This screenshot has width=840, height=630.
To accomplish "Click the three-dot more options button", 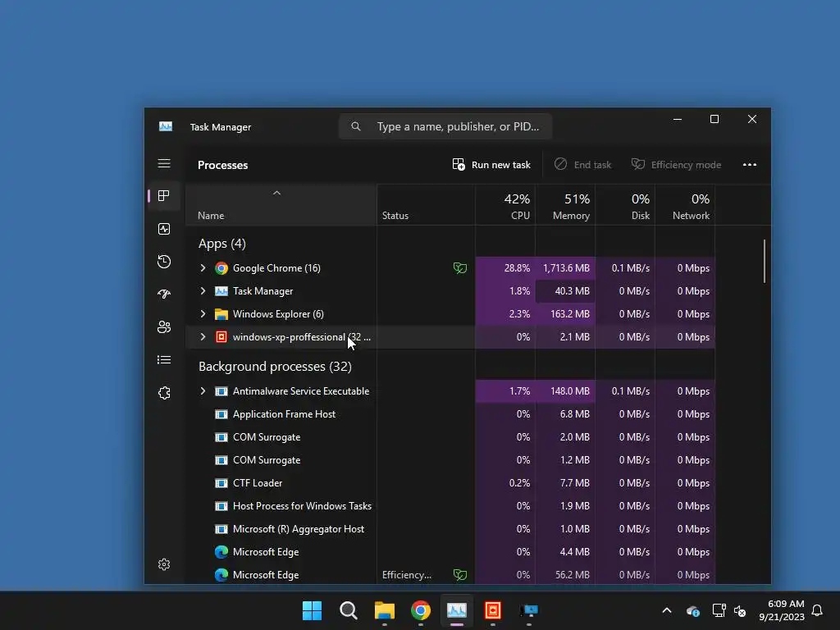I will click(750, 164).
